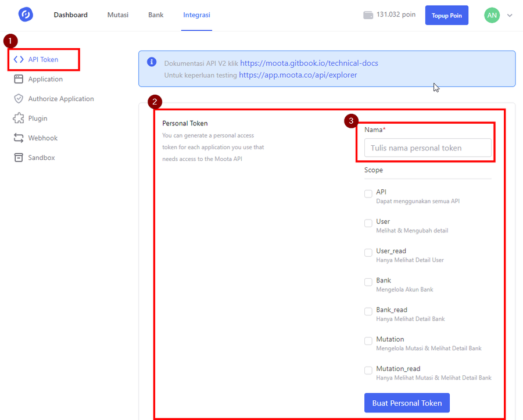This screenshot has height=420, width=523.
Task: Click the Application window icon in sidebar
Action: point(19,79)
